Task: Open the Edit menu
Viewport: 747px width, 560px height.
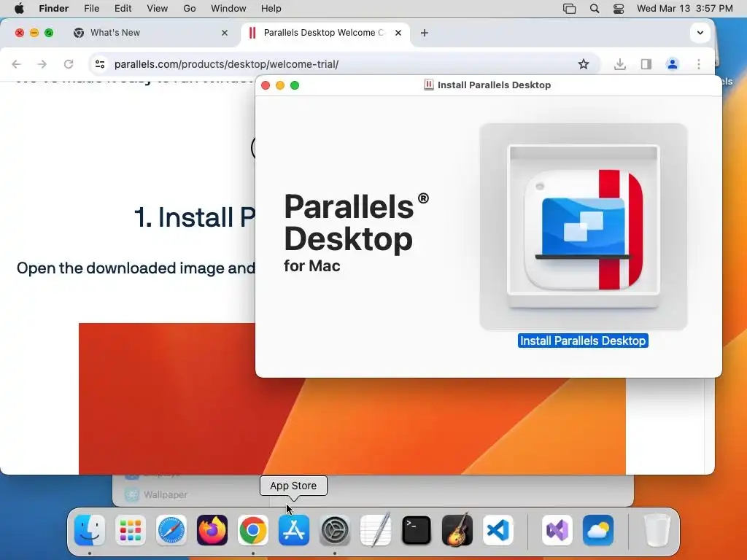Action: coord(123,9)
